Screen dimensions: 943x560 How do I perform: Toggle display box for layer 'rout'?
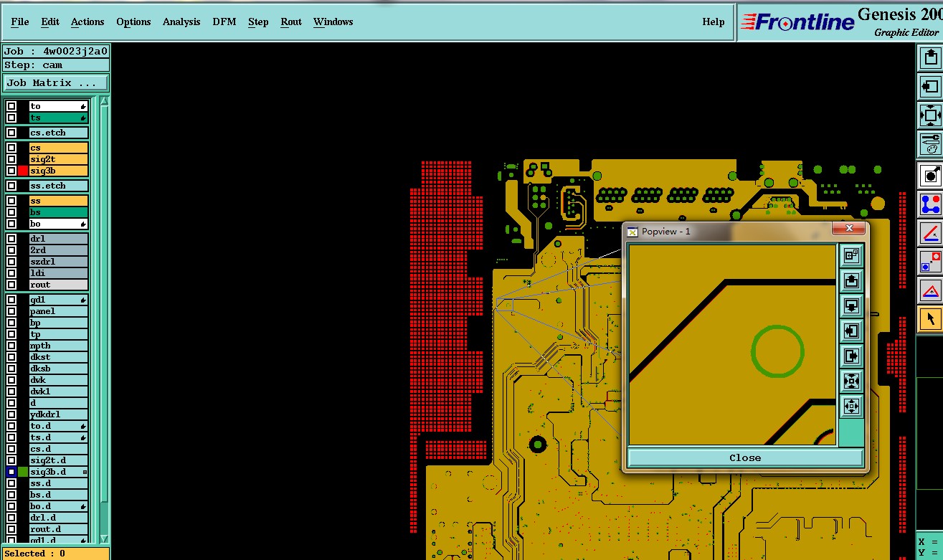(11, 285)
